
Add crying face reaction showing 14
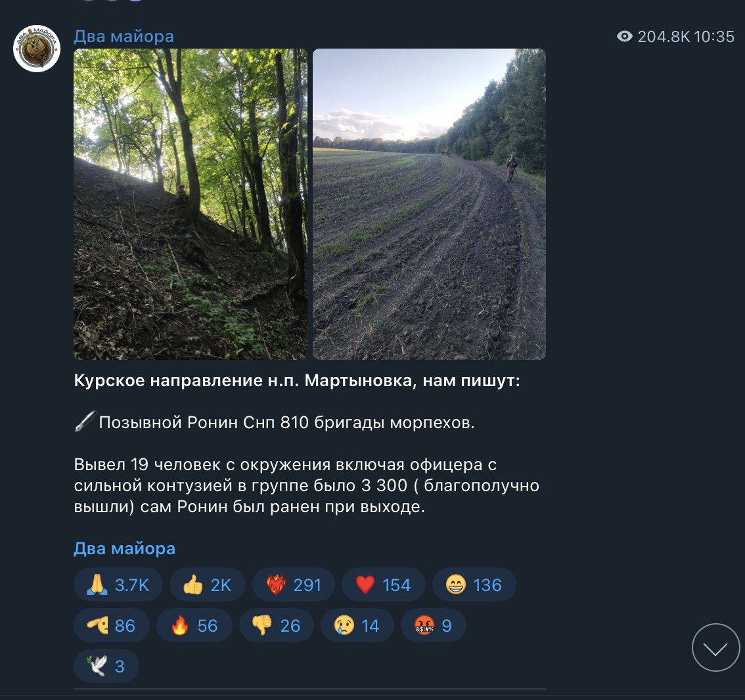pyautogui.click(x=357, y=625)
